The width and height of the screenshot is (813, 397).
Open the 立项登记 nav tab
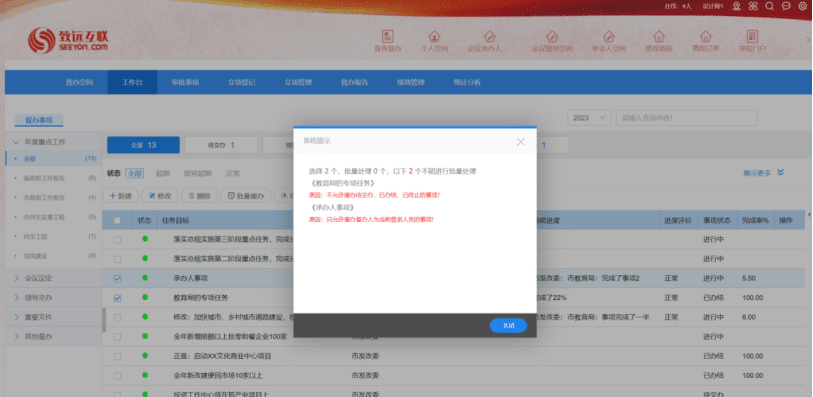[x=242, y=82]
